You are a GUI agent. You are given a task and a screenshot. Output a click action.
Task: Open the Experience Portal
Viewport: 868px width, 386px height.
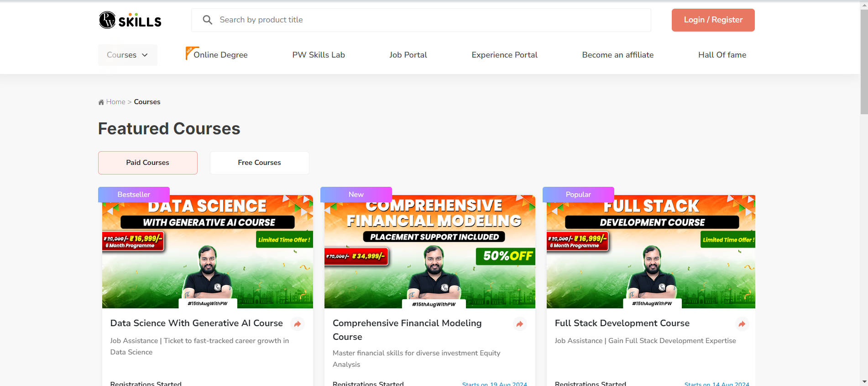click(x=505, y=55)
